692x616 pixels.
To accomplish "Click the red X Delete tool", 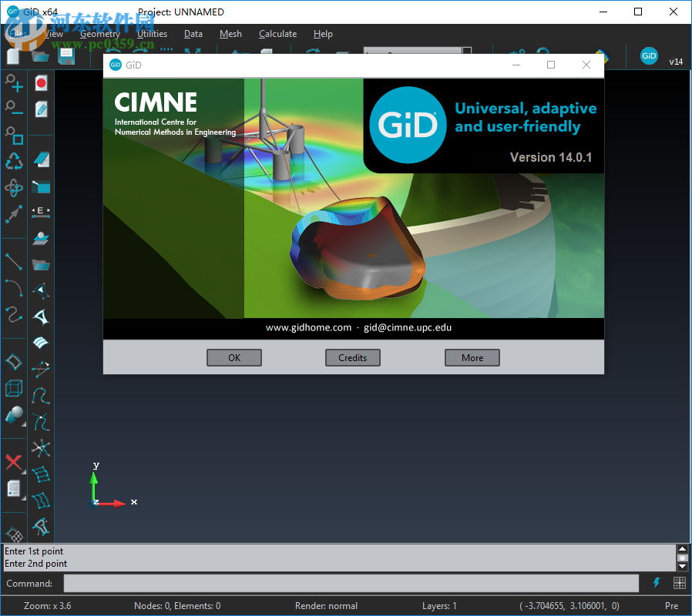I will tap(14, 463).
